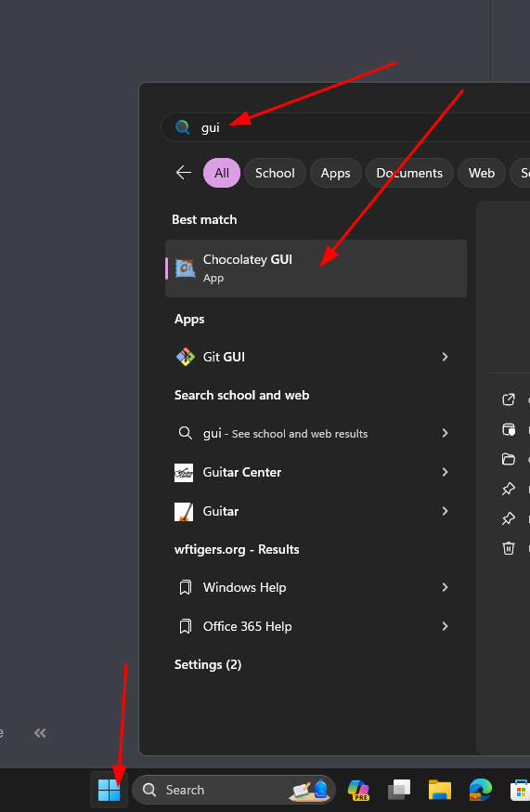This screenshot has width=530, height=812.
Task: Click the Office 365 Help bookmark icon
Action: pos(185,626)
